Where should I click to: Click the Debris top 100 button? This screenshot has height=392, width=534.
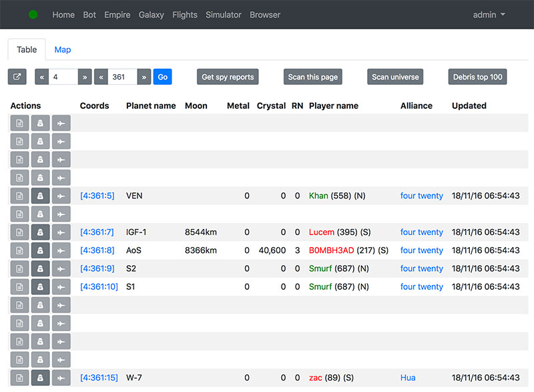477,77
